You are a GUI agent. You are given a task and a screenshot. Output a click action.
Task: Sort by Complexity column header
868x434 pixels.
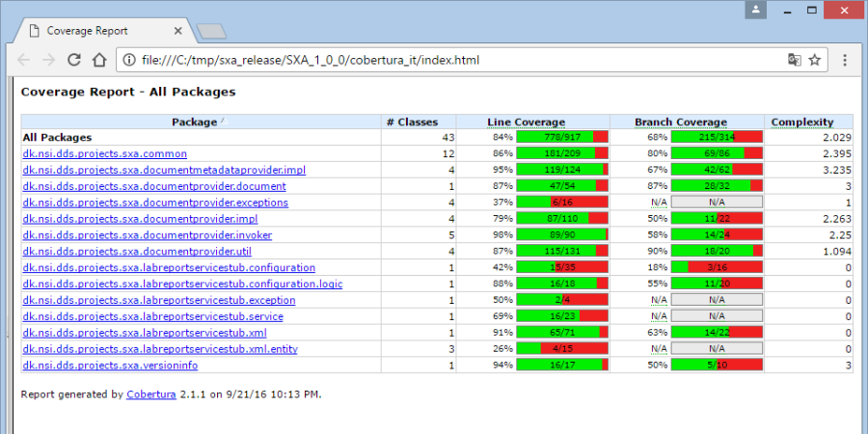pos(801,122)
